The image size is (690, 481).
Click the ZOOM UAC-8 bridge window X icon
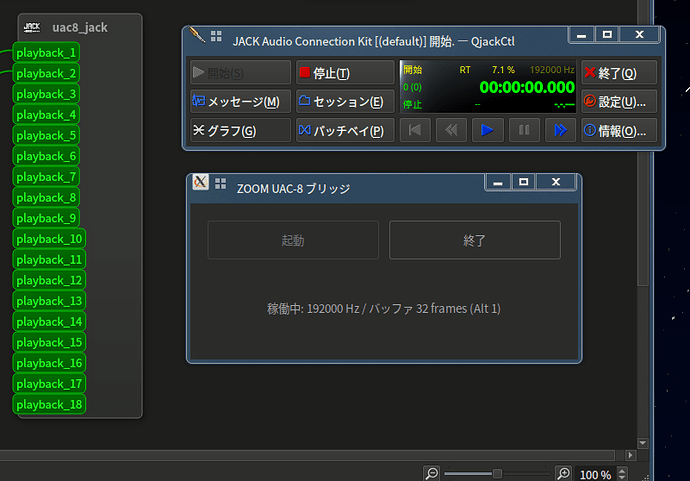pyautogui.click(x=200, y=182)
